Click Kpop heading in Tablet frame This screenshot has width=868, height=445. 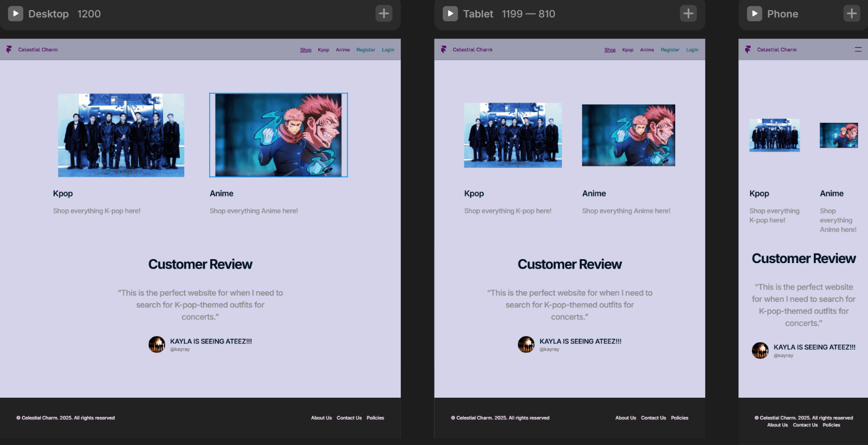[474, 193]
